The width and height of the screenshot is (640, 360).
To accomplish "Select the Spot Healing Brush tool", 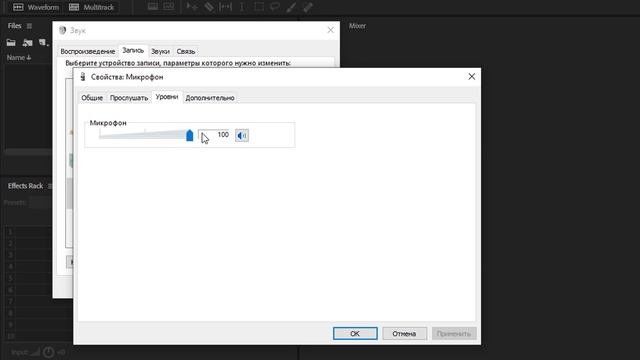I will tap(308, 7).
